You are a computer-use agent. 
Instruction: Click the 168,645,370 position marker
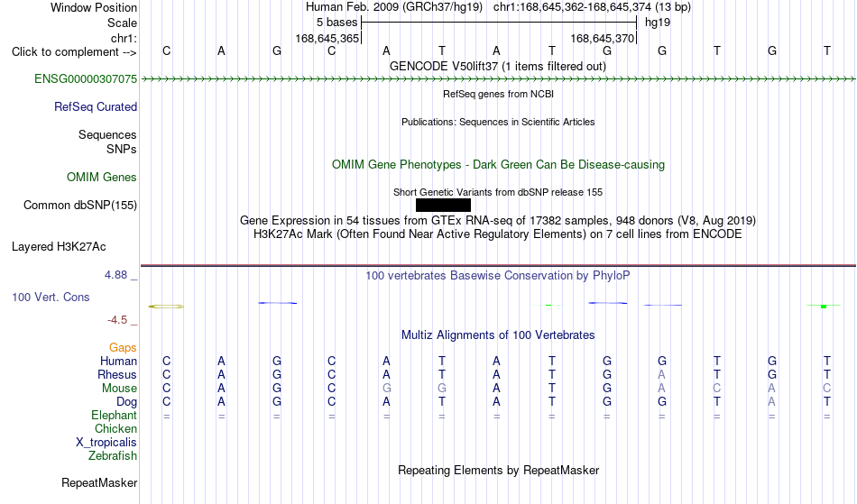pos(603,39)
